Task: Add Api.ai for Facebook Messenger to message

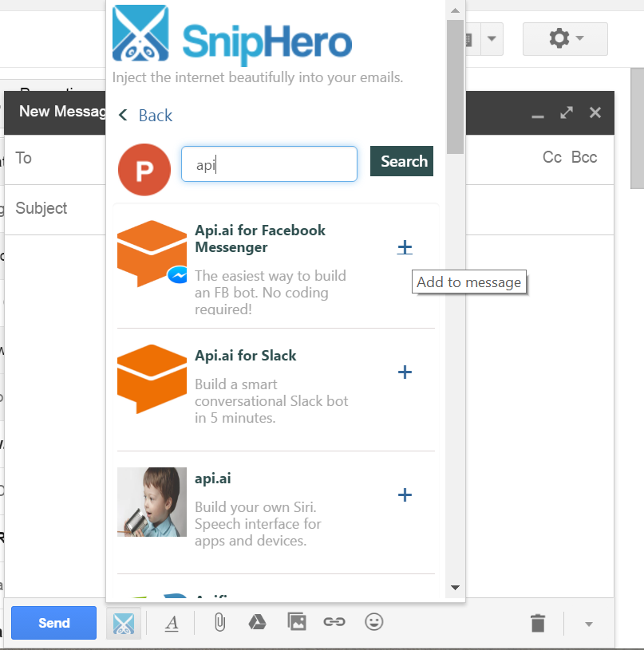Action: tap(405, 247)
